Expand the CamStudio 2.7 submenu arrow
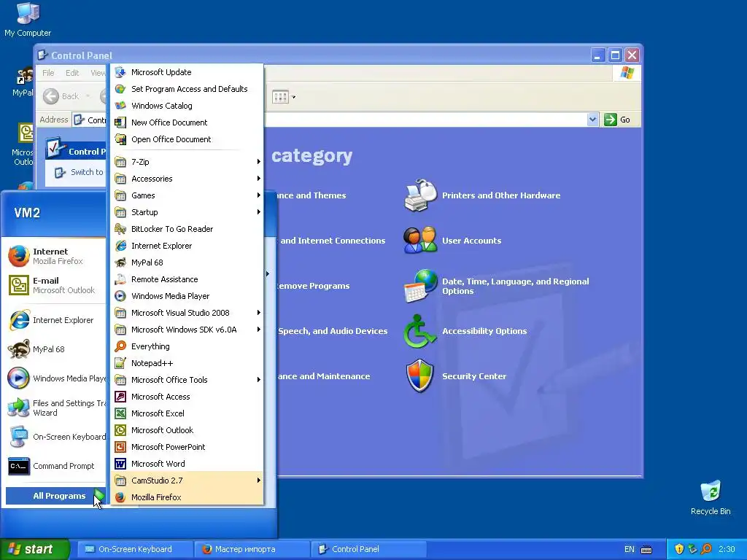 [259, 481]
